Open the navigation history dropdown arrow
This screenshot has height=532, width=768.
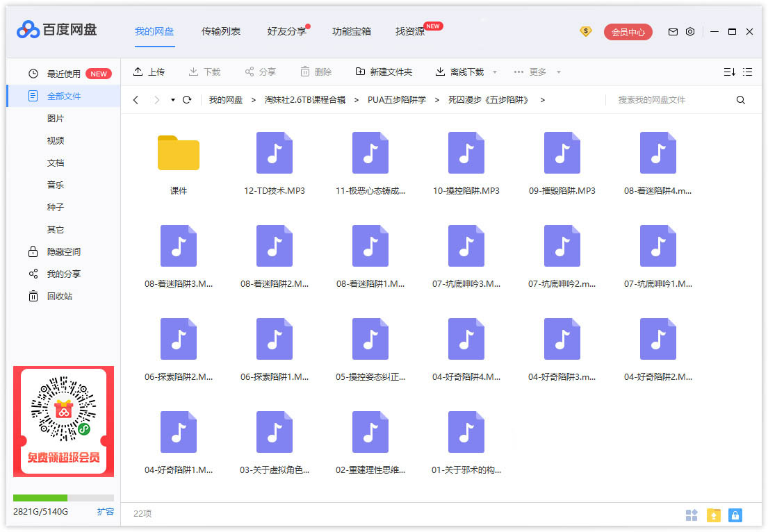(x=172, y=100)
